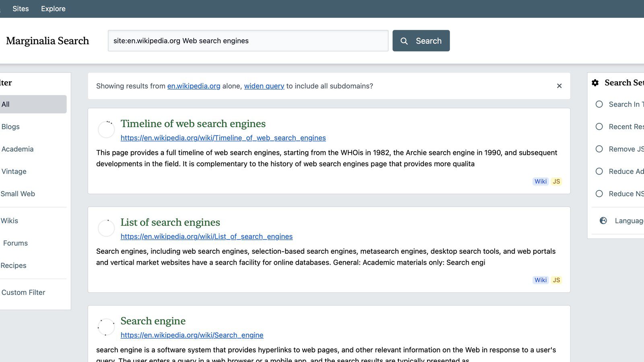Click the circular site icon for Timeline of web search engines
The width and height of the screenshot is (644, 362).
click(106, 130)
